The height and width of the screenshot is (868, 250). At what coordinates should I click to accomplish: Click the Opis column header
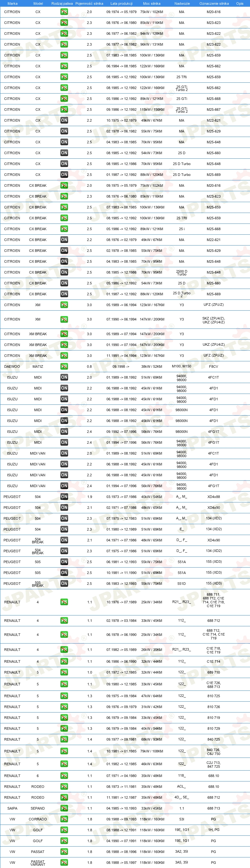(x=240, y=4)
